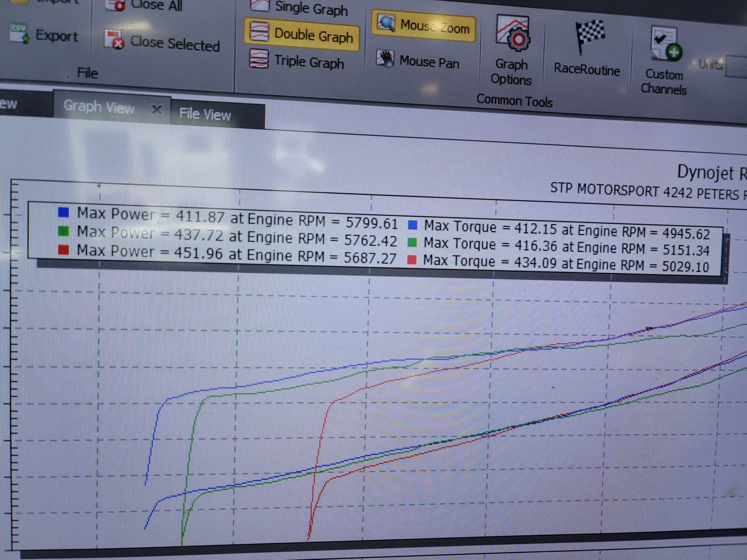Click the 'STP MOTORSPORT 4242 PETERS' header text
This screenshot has width=747, height=560.
pos(644,191)
